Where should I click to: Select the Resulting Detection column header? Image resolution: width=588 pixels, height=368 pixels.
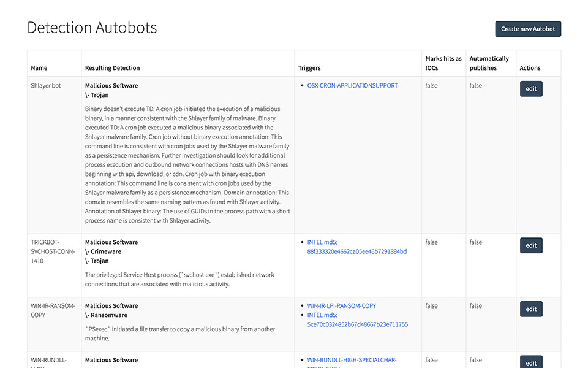[x=112, y=68]
